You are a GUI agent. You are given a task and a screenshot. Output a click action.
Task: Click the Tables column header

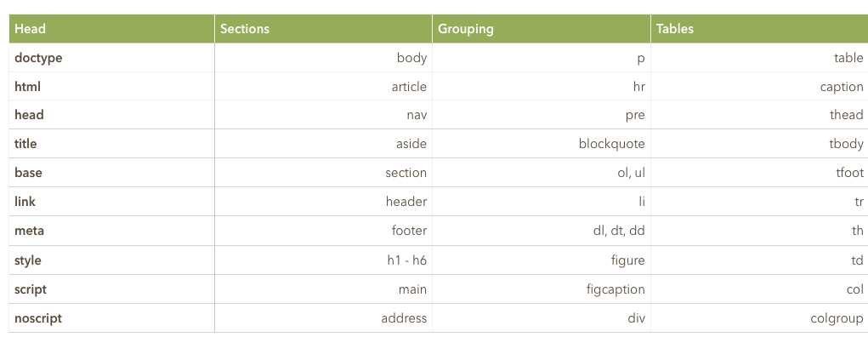759,29
